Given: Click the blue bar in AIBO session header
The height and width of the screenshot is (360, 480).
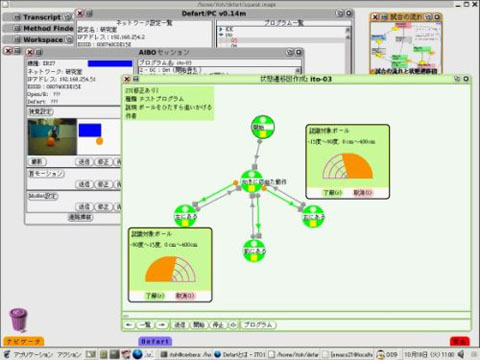Looking at the screenshot, I should coord(110,64).
